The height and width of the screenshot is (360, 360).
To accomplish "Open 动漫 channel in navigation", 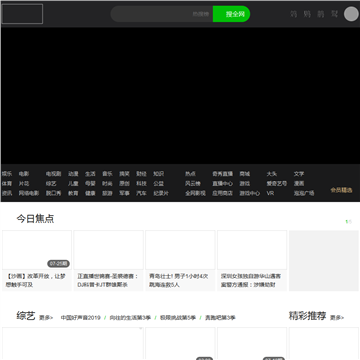I will pos(73,174).
